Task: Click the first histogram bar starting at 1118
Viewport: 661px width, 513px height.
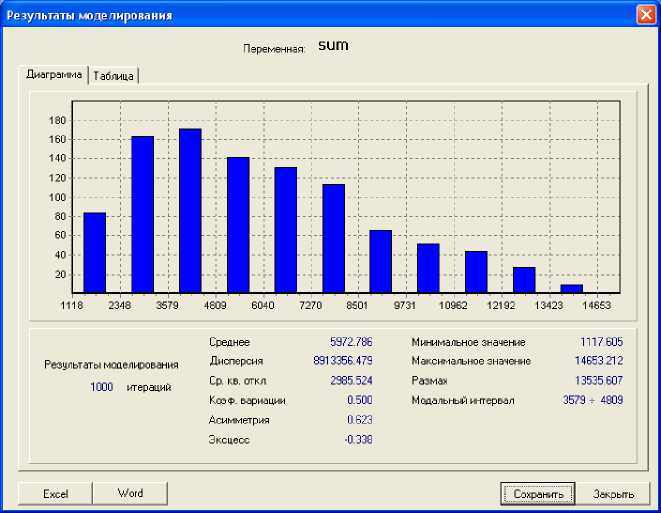Action: point(94,253)
